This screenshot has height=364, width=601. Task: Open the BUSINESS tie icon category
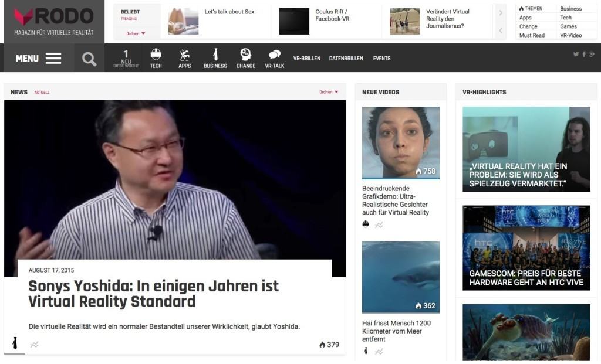(x=215, y=58)
